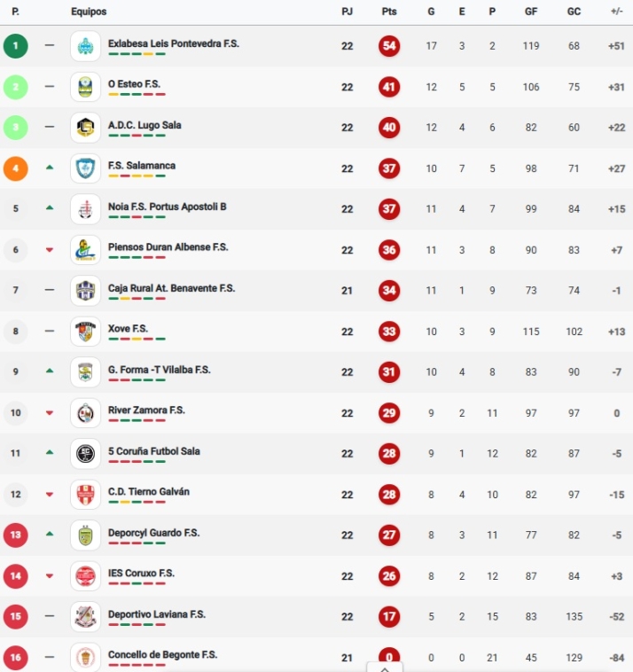Sort by the GF column header
633x672 pixels.
530,12
